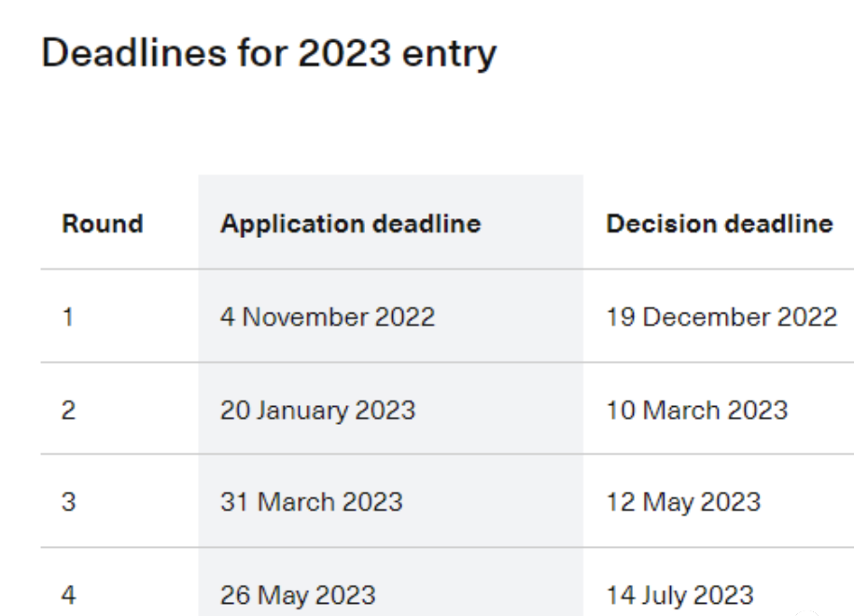The width and height of the screenshot is (854, 616).
Task: Select the '31 March 2023' application deadline
Action: 312,501
